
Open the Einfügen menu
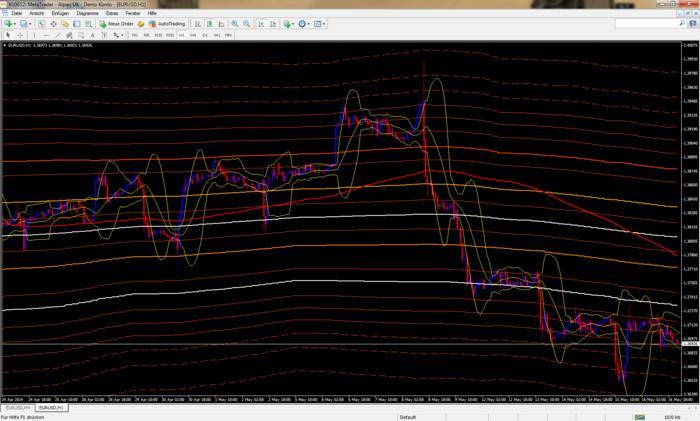tap(60, 13)
